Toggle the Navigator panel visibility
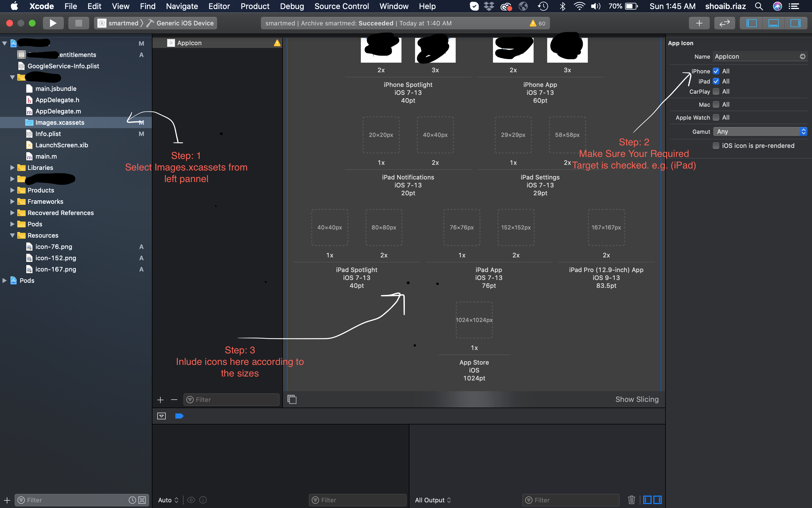Screen dimensions: 812x508 pos(751,23)
